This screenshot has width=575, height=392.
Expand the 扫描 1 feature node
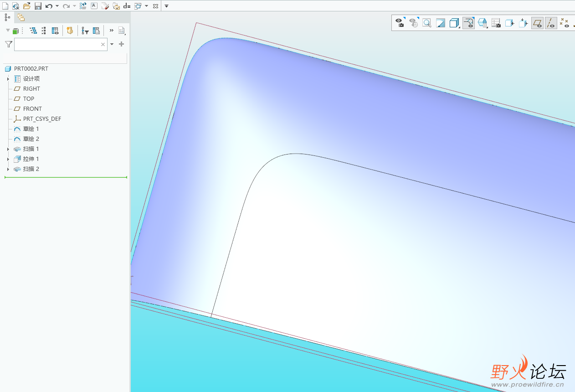click(7, 149)
